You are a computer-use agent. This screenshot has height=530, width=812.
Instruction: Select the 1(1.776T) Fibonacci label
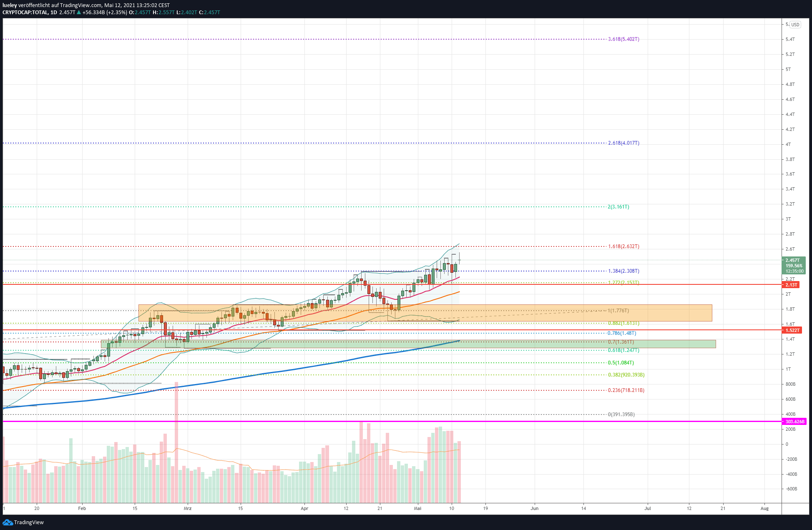(618, 311)
